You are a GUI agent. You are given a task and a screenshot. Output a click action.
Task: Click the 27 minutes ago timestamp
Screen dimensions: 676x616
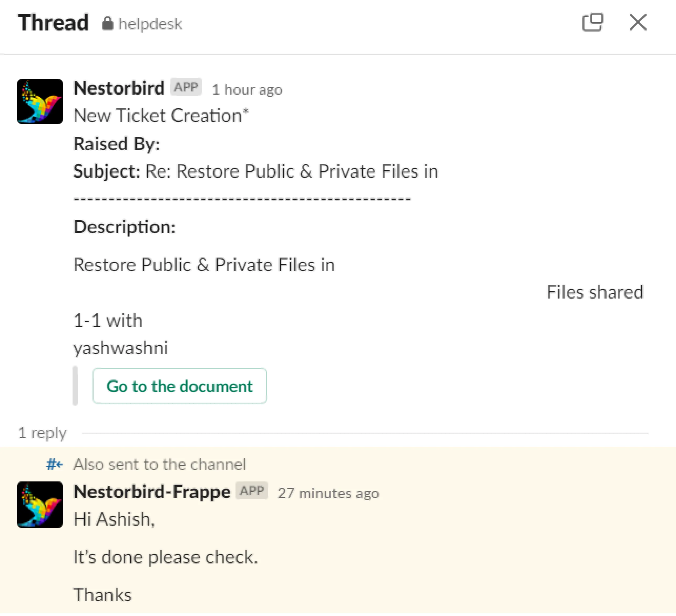328,493
